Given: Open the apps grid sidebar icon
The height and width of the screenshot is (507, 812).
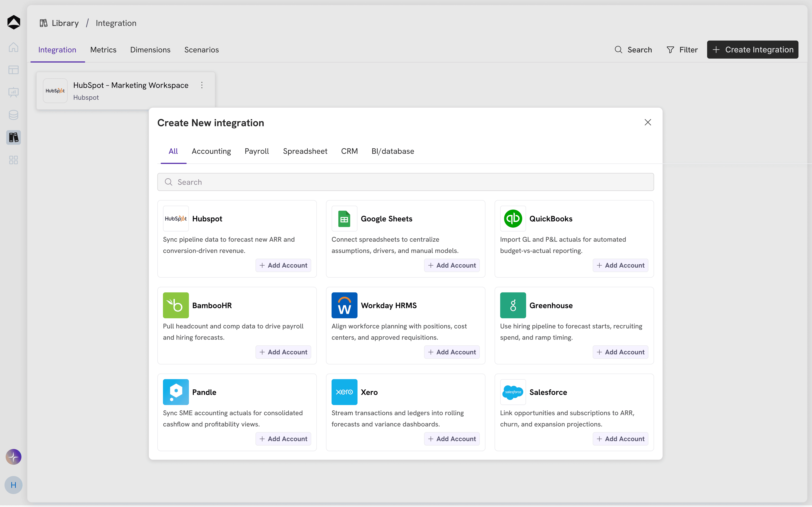Looking at the screenshot, I should (x=13, y=160).
